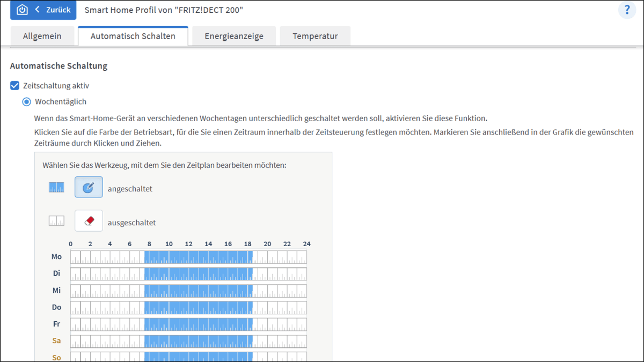Click the Di schedule timeline bar
The height and width of the screenshot is (362, 644).
pyautogui.click(x=188, y=274)
